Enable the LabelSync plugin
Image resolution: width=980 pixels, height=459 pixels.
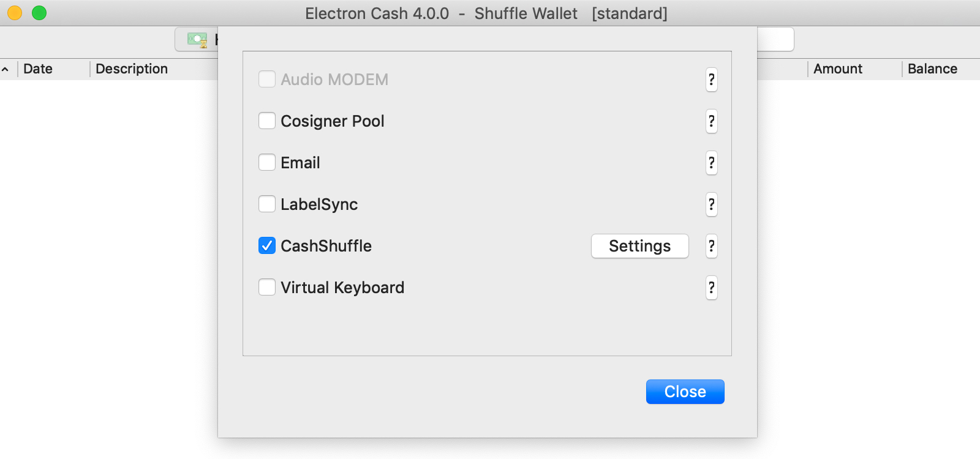point(266,204)
